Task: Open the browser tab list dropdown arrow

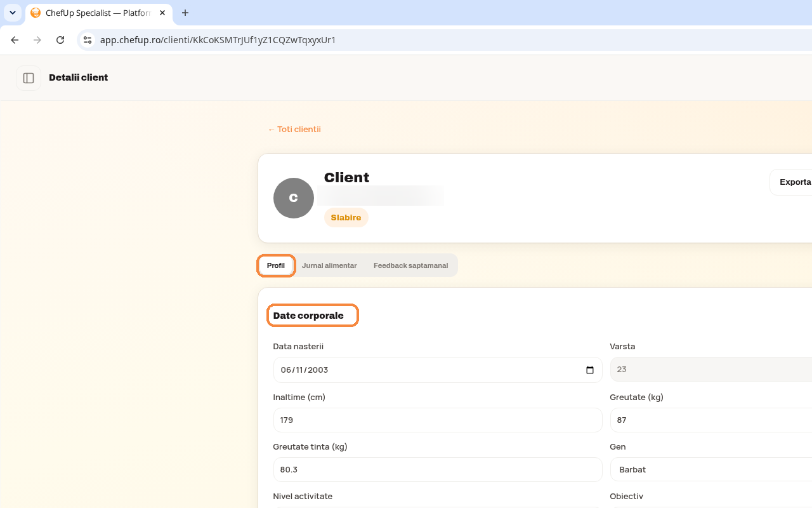Action: 13,13
